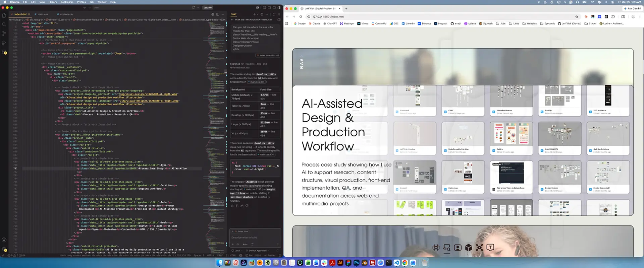Open Figma from the Dock
The width and height of the screenshot is (644, 268).
pos(348,263)
